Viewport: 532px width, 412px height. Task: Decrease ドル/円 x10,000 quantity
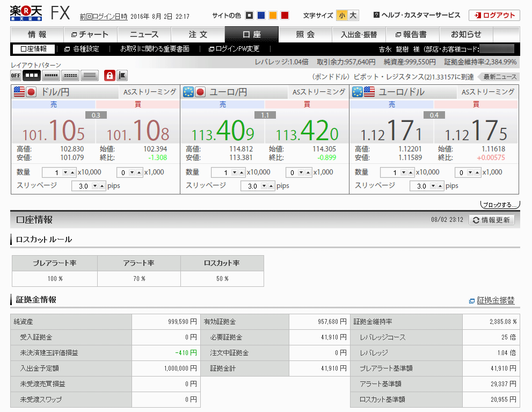click(x=65, y=173)
